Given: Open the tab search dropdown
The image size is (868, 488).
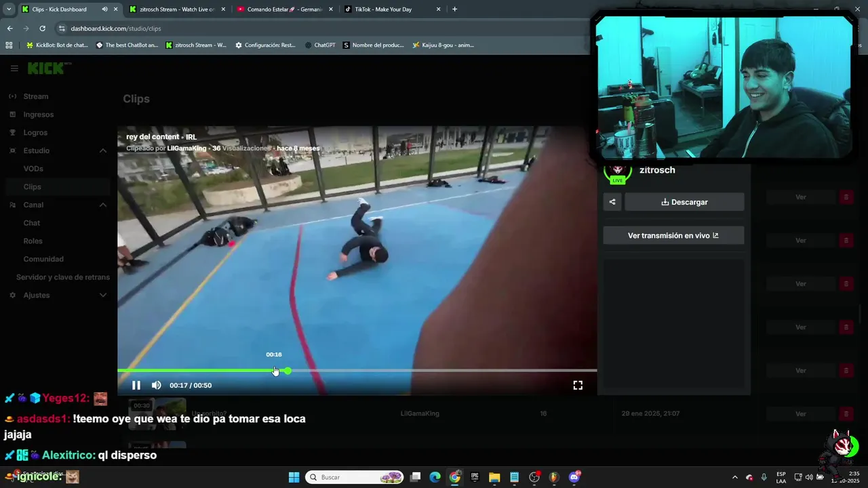Looking at the screenshot, I should pos(9,9).
